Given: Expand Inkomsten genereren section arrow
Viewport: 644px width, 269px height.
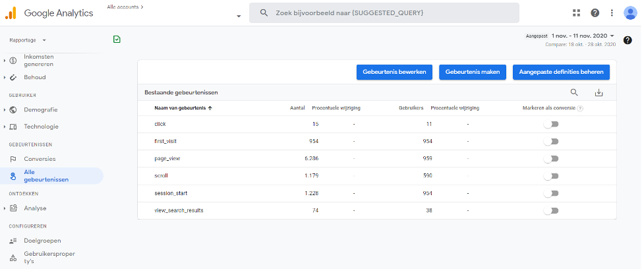Looking at the screenshot, I should coord(5,61).
